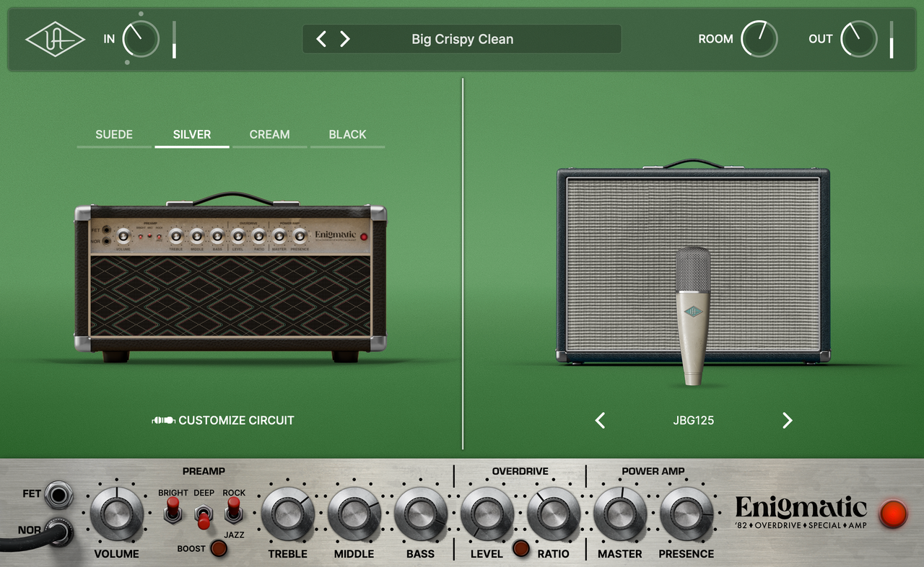Click the POWER AMP section label
The width and height of the screenshot is (924, 567).
click(x=653, y=471)
